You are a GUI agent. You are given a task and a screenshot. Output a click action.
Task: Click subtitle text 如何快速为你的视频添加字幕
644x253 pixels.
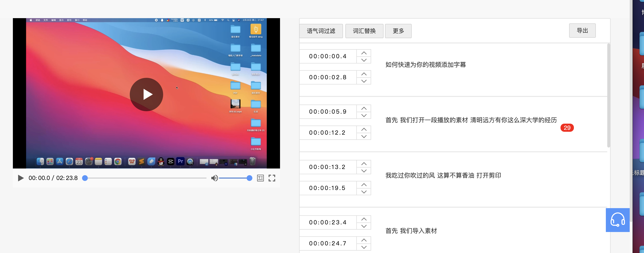[426, 65]
